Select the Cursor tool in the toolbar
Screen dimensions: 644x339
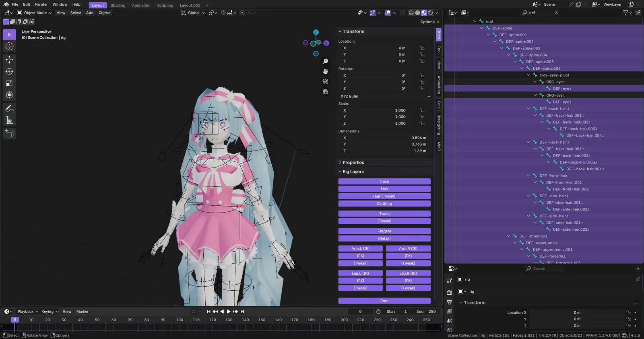(9, 47)
